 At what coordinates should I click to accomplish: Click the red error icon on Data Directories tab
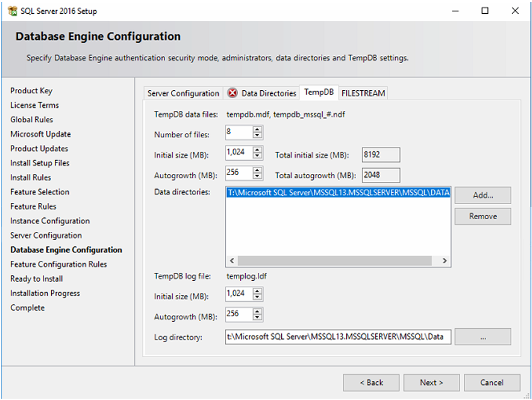(x=233, y=93)
